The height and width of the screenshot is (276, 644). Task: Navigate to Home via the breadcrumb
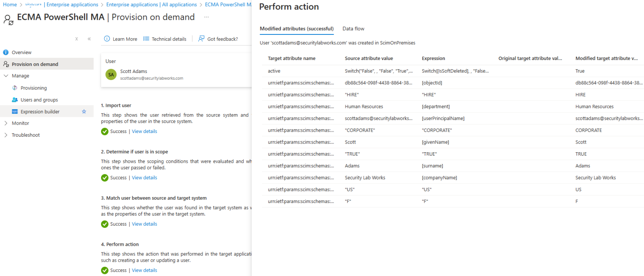[x=10, y=4]
